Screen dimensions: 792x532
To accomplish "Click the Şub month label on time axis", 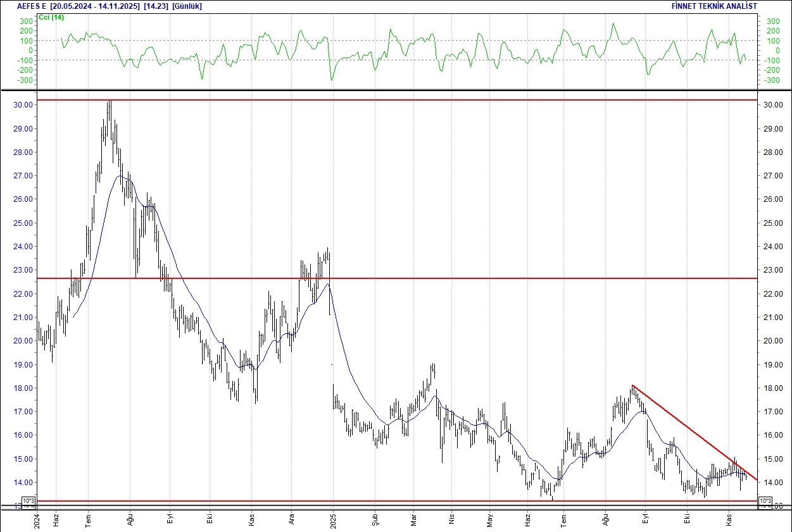I will click(x=374, y=521).
